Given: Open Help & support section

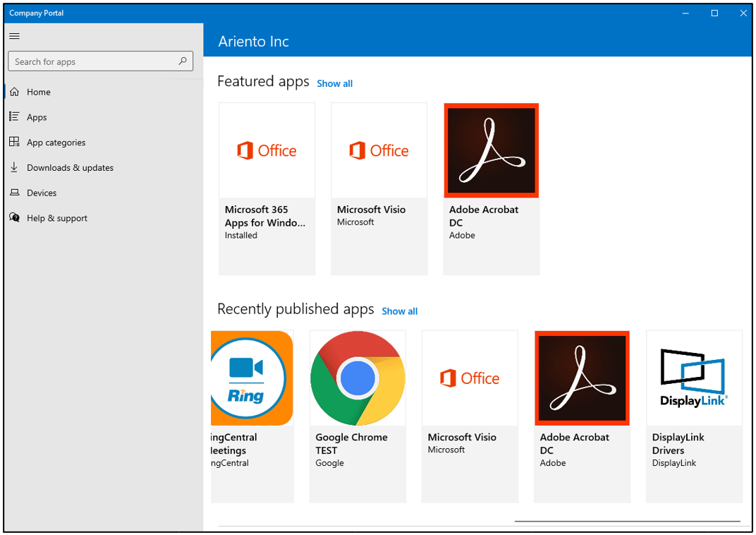Looking at the screenshot, I should (56, 218).
